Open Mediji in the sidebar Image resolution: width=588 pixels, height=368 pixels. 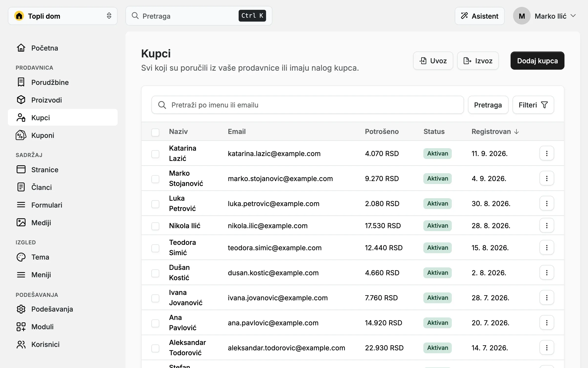63,223
